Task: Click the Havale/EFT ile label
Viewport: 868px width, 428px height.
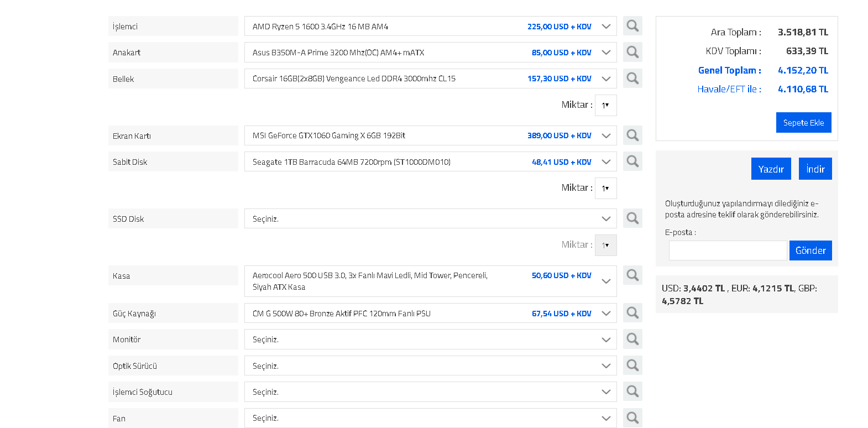Action: 729,89
